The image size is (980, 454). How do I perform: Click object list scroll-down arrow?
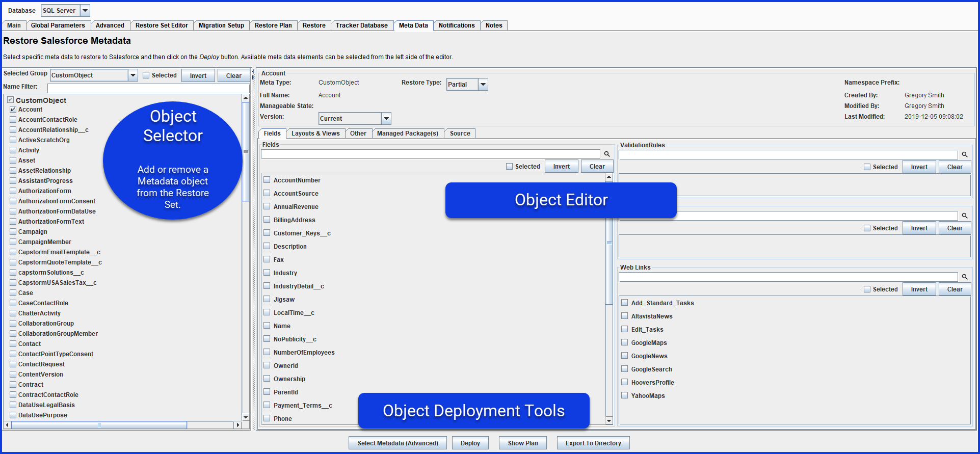pyautogui.click(x=246, y=417)
